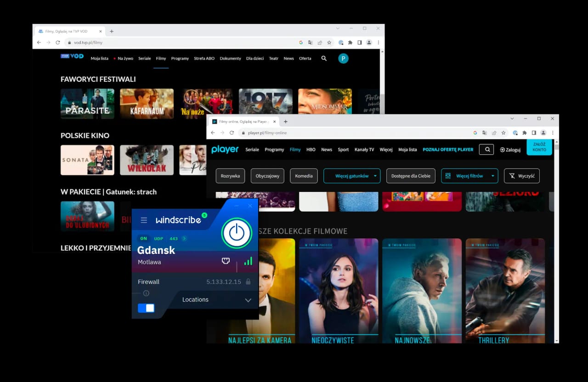Open Więcej filtrów dropdown
Image resolution: width=588 pixels, height=382 pixels.
[x=469, y=176]
